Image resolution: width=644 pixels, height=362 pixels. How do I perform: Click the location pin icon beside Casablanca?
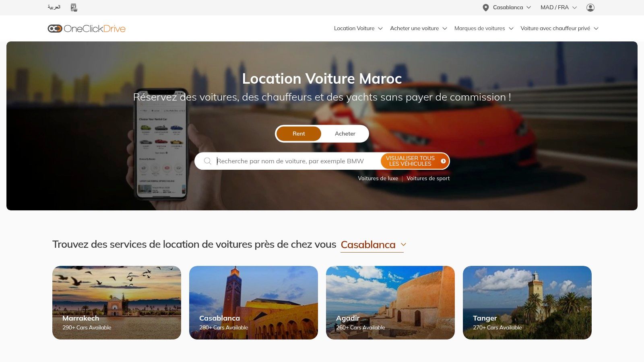(486, 8)
